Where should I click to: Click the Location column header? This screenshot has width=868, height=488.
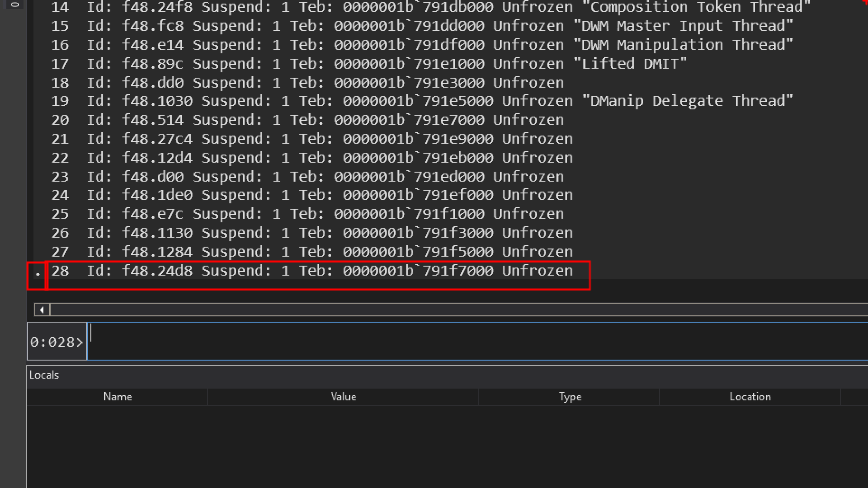750,397
